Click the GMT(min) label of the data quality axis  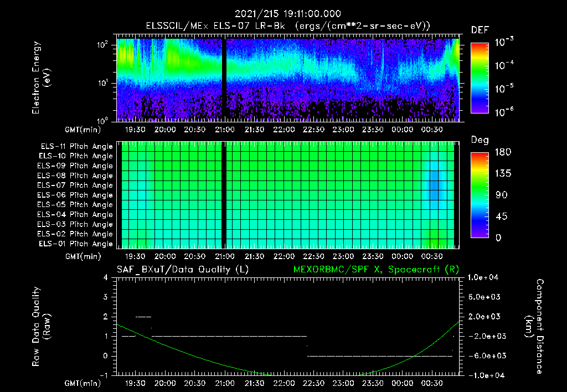coord(83,383)
